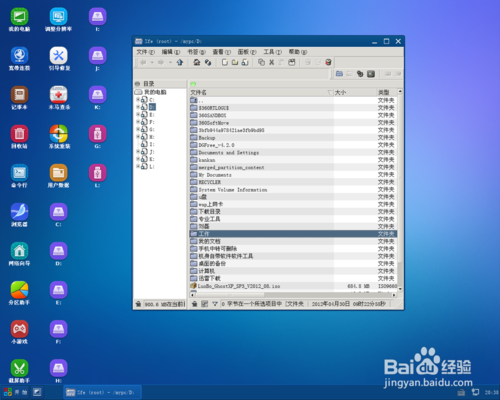Select the Documents and Settings folder
The height and width of the screenshot is (400, 500).
[229, 153]
